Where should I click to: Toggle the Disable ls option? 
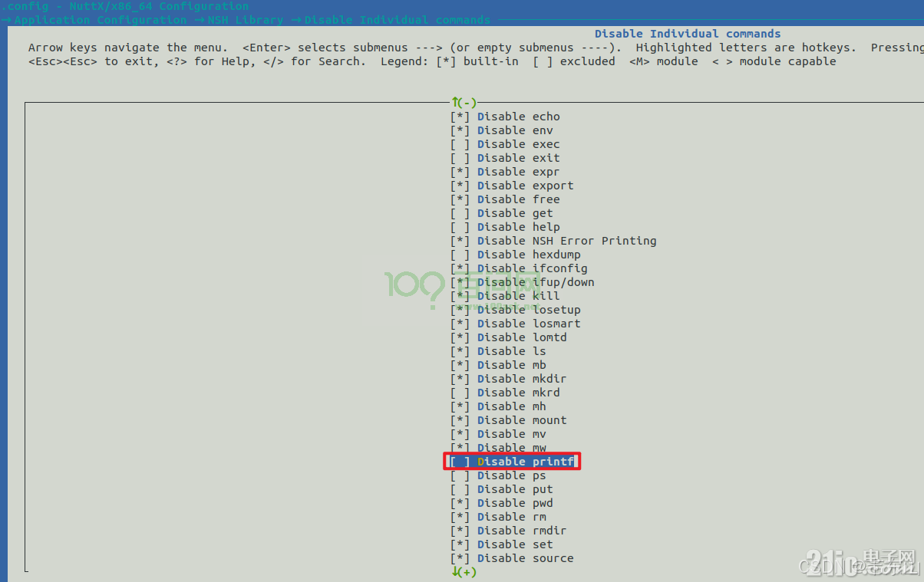[x=498, y=351]
